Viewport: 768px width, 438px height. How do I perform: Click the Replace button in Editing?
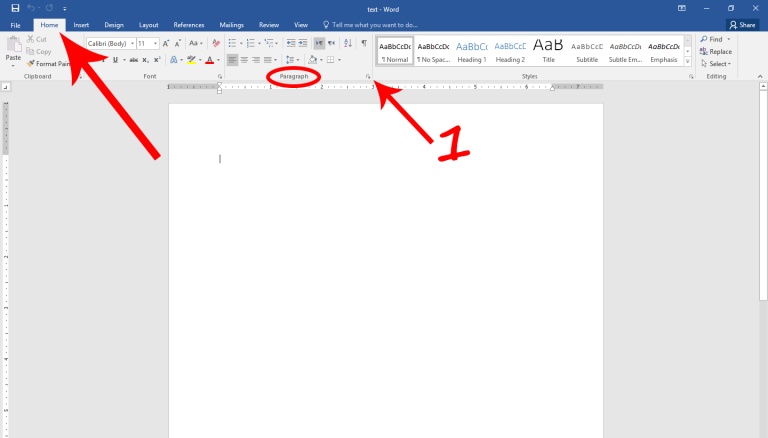[716, 51]
